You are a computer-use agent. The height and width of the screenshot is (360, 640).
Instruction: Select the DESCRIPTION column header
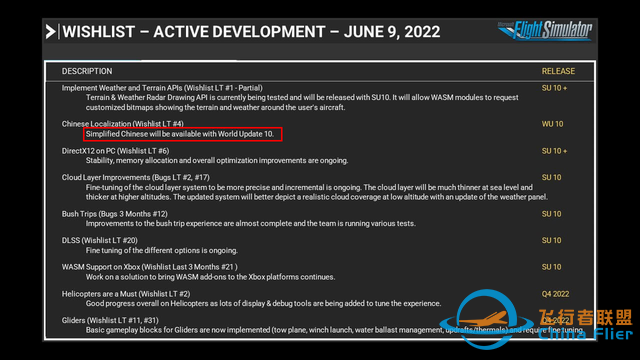click(x=87, y=71)
